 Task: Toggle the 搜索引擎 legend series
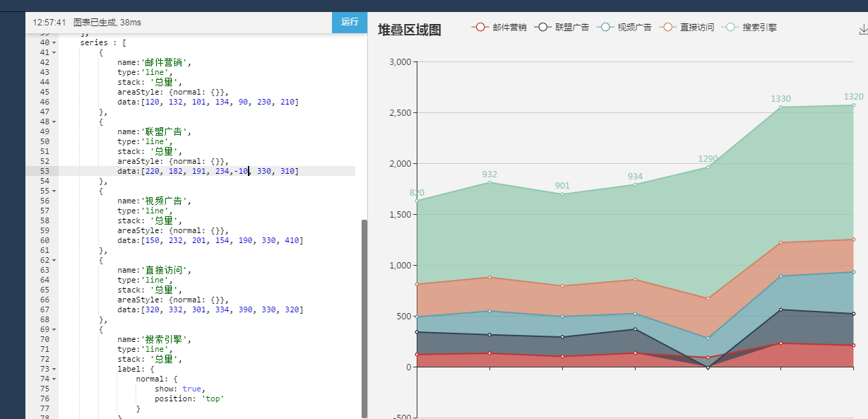coord(749,28)
